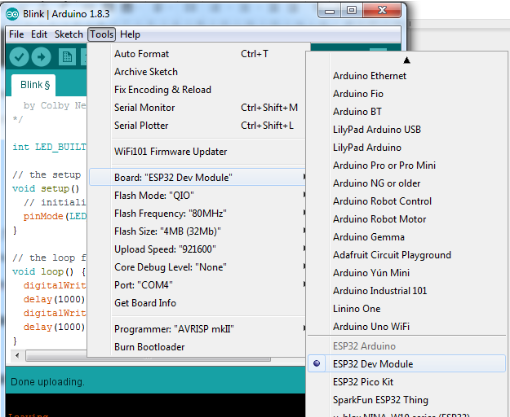Select Adafruit Circuit Playground board

pos(406,255)
